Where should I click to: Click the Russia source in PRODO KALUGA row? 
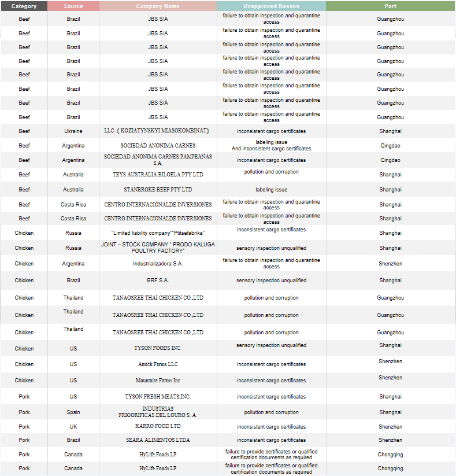[x=73, y=248]
